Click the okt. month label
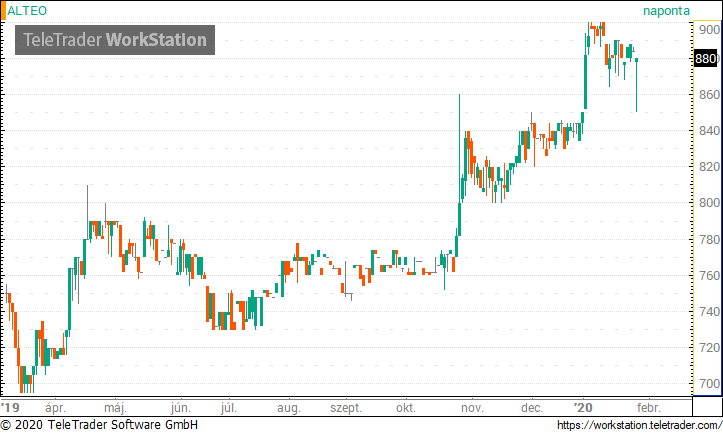Screen dimensions: 723x434 pyautogui.click(x=406, y=408)
